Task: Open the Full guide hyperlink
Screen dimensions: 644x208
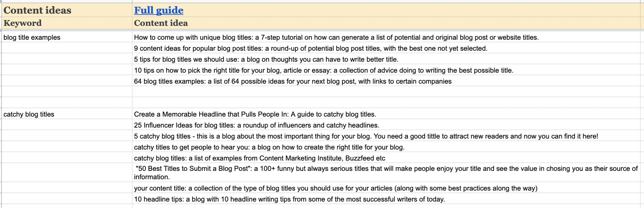Action: tap(159, 10)
